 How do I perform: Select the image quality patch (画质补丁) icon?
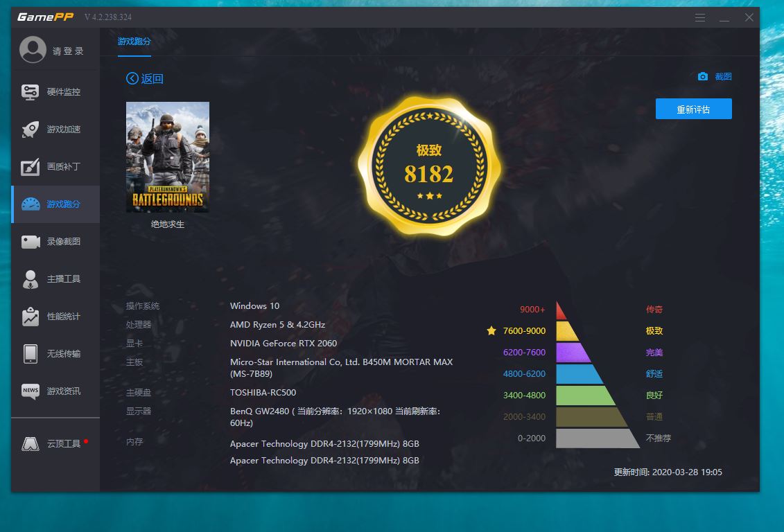point(31,167)
